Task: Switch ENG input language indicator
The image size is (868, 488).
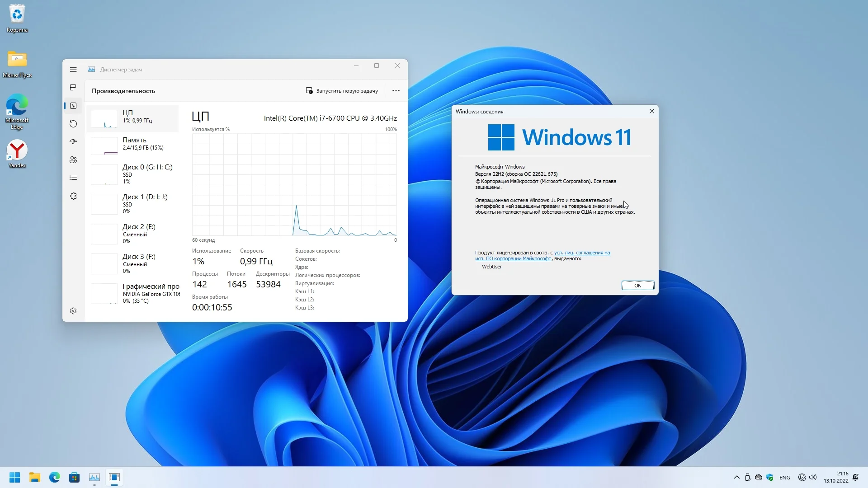Action: pyautogui.click(x=785, y=478)
